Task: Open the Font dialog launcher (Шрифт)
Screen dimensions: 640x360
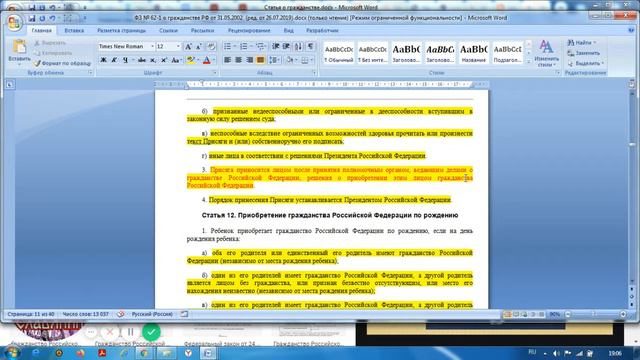Action: click(215, 73)
